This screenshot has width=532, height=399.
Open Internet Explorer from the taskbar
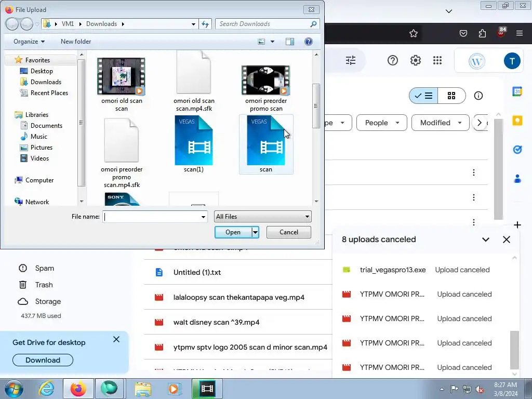pos(46,389)
